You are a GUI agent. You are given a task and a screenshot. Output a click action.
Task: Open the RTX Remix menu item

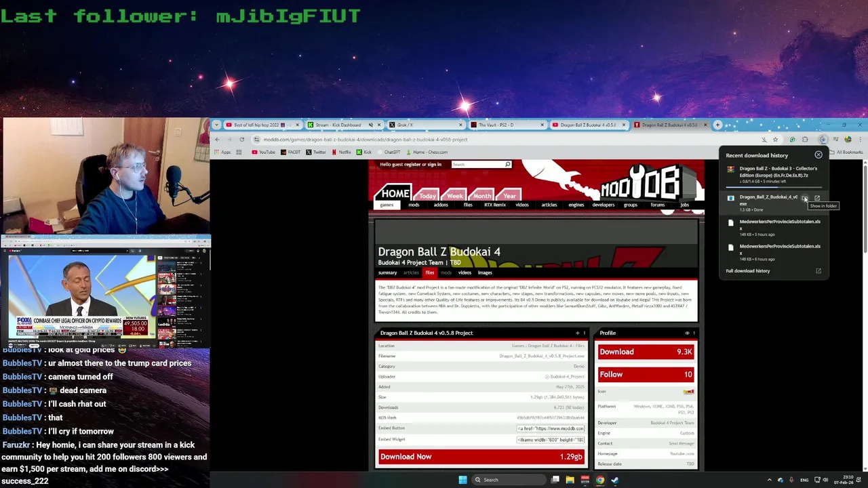(495, 205)
